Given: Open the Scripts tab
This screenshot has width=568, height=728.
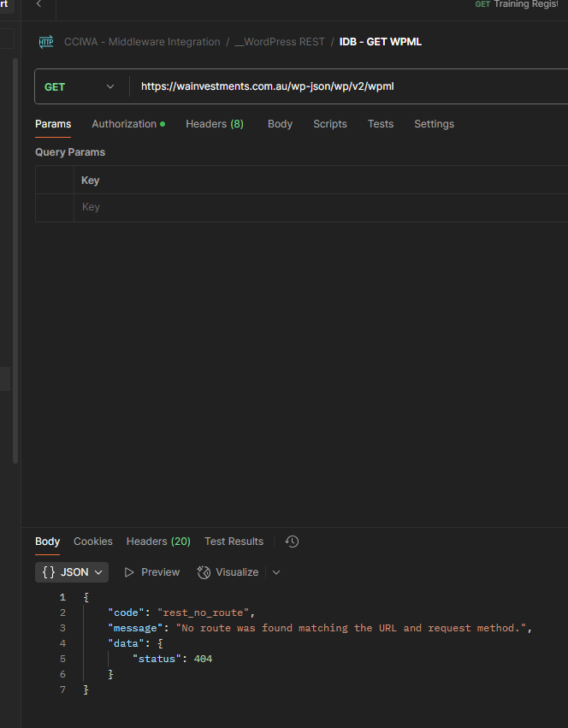Looking at the screenshot, I should [x=329, y=124].
